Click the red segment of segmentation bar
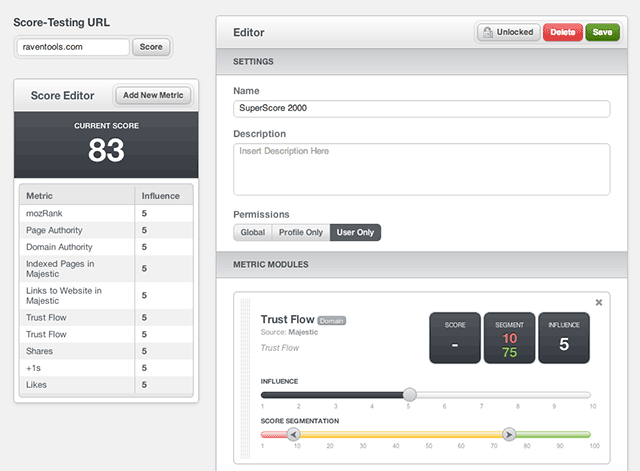The height and width of the screenshot is (471, 640). coord(274,435)
